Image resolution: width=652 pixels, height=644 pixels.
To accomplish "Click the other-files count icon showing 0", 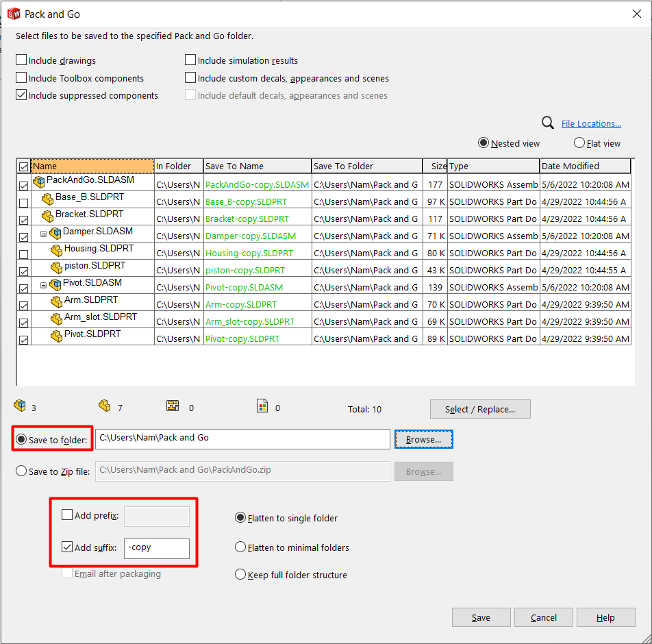I will (262, 406).
